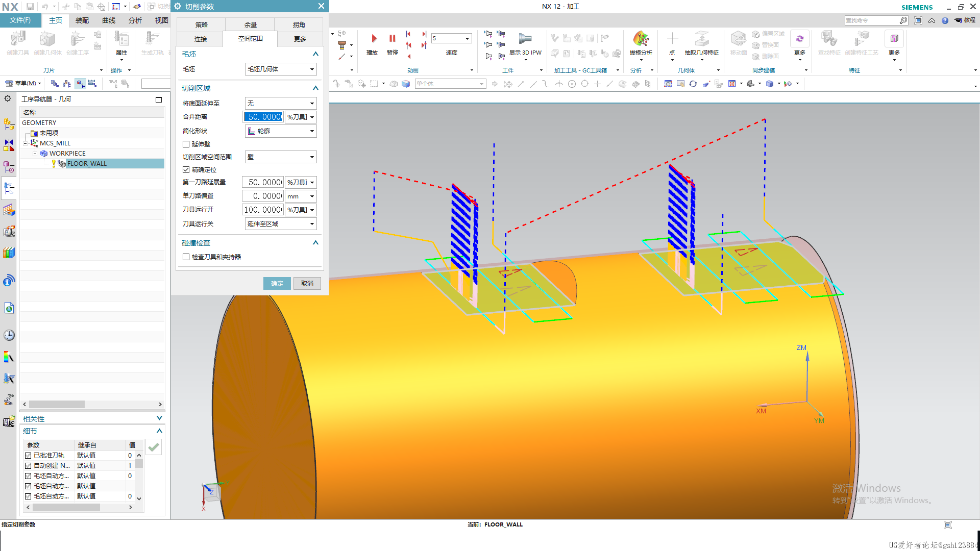Uncheck the 精确定位 checkbox
This screenshot has height=551, width=980.
(x=186, y=170)
